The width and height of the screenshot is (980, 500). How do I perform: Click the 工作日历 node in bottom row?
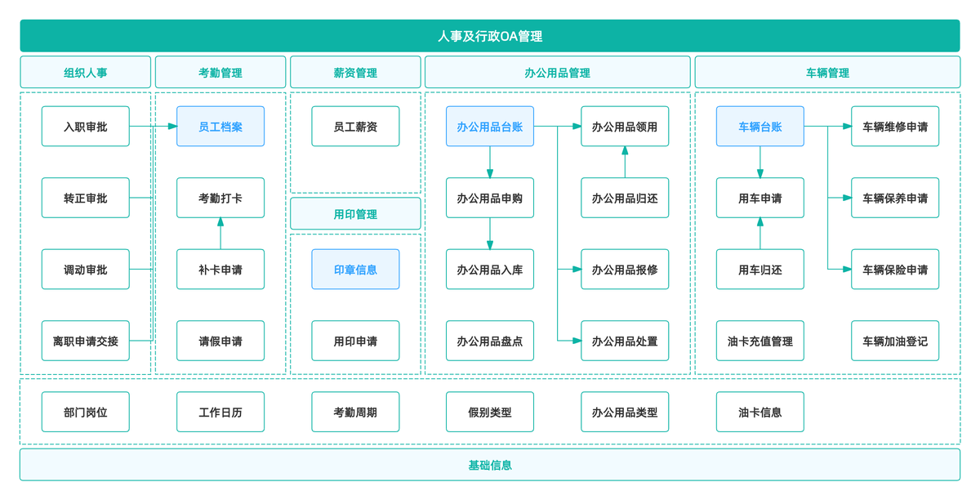pos(219,412)
